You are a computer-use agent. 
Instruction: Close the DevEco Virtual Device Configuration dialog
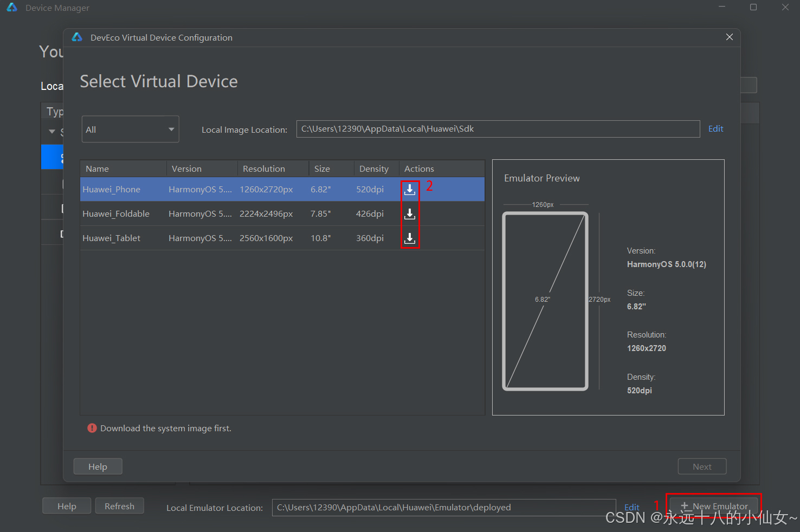coord(730,37)
